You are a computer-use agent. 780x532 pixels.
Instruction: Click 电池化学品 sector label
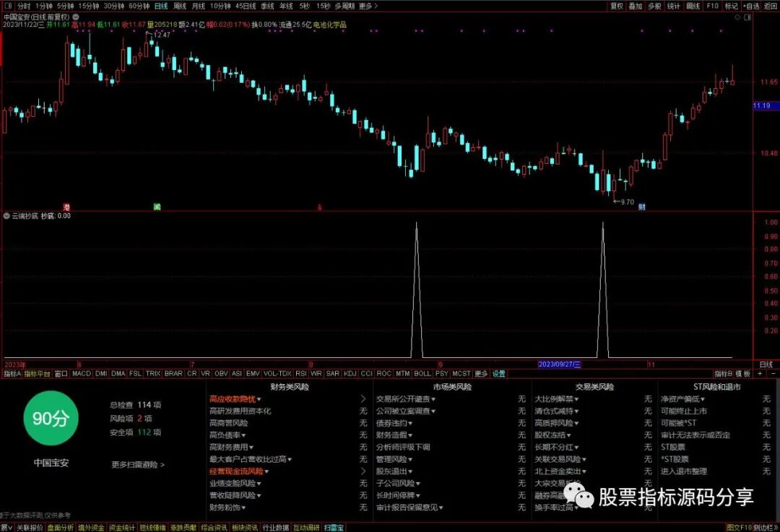coord(329,25)
